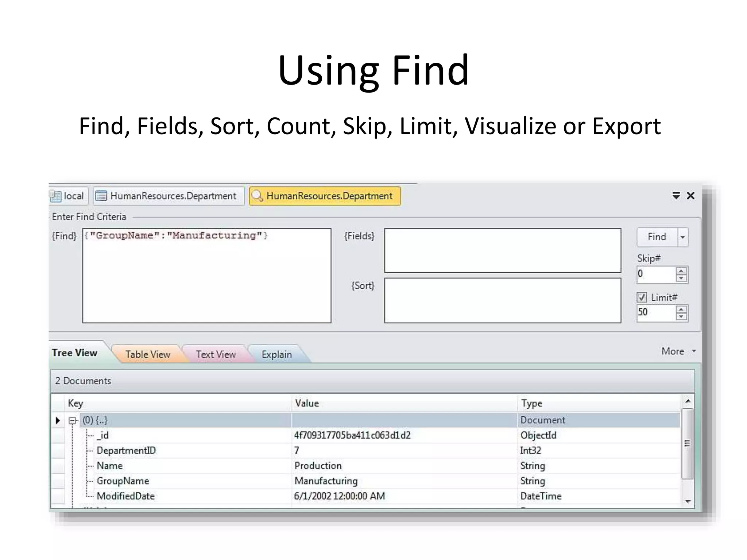Increase the Limit# value
Screen dimensions: 747x560
[x=681, y=309]
